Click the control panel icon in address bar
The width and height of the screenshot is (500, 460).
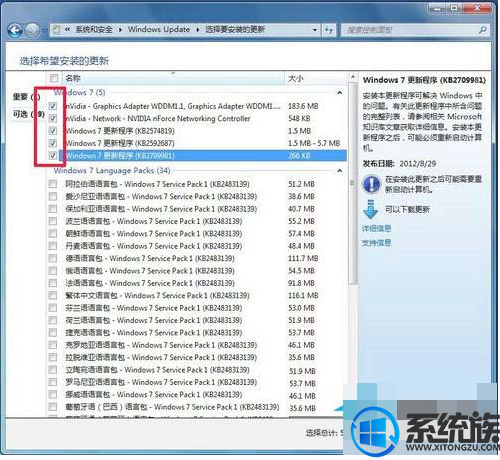coord(57,30)
